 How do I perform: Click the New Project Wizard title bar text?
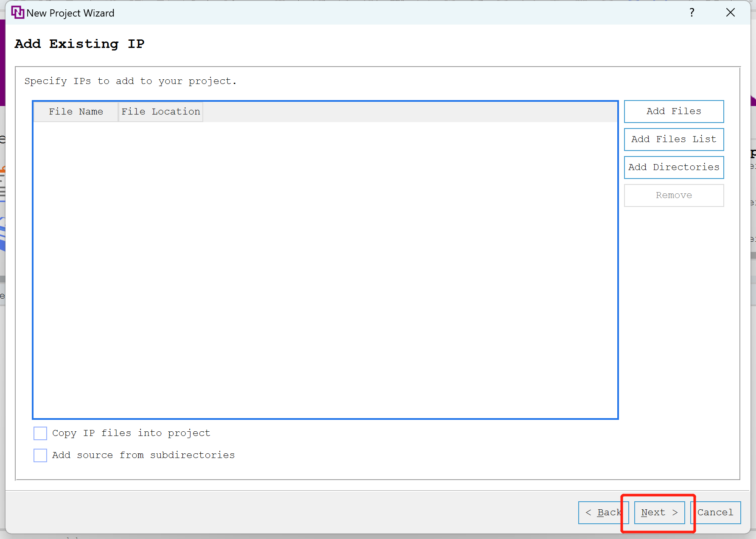tap(70, 13)
